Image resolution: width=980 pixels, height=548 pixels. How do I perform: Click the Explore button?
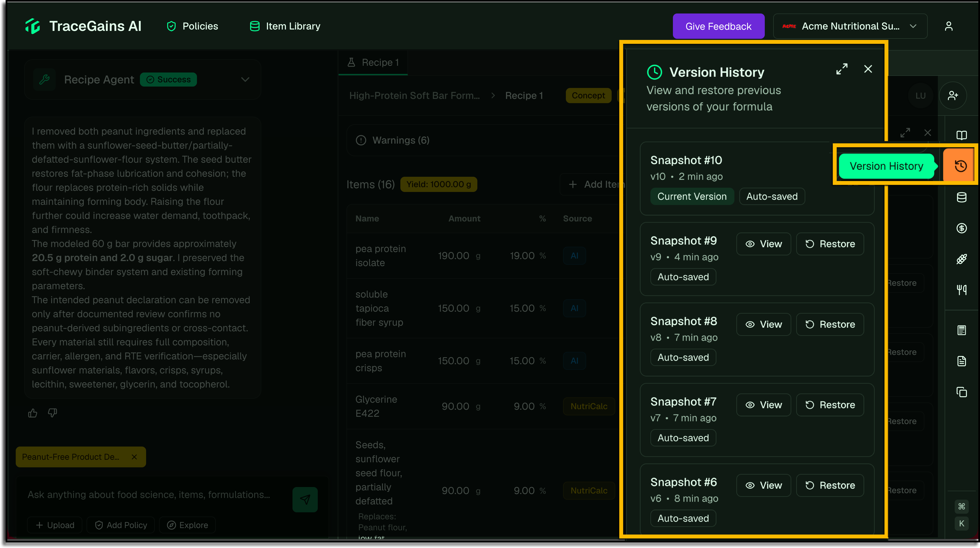188,525
